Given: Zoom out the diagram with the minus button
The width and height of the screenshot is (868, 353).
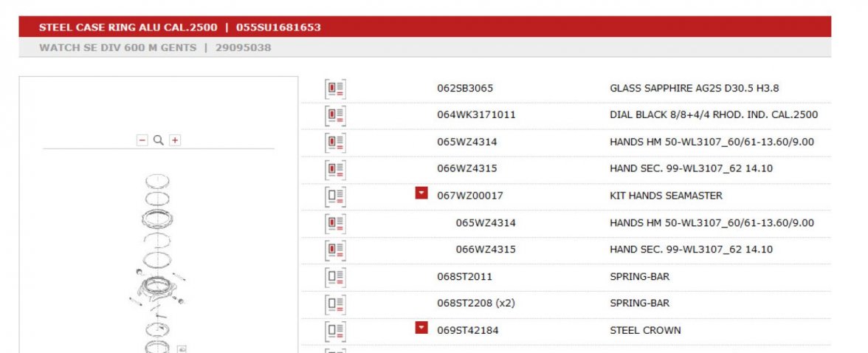Looking at the screenshot, I should pyautogui.click(x=142, y=140).
